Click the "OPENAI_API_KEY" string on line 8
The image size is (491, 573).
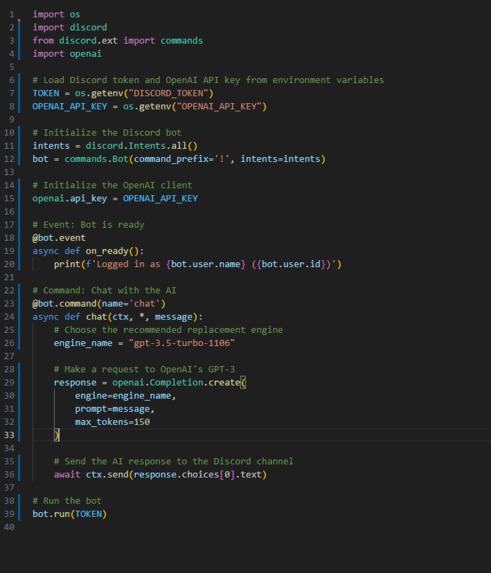(x=219, y=106)
